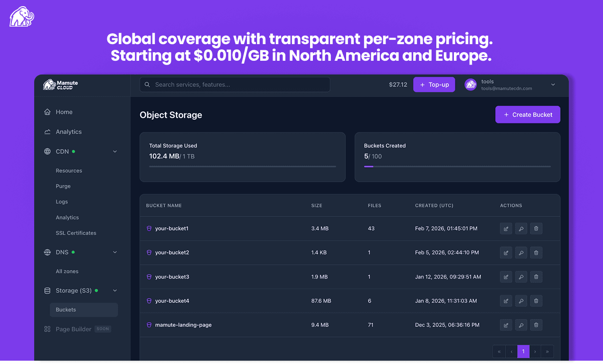The height and width of the screenshot is (364, 603).
Task: Select Buckets in the Storage menu
Action: [x=66, y=309]
